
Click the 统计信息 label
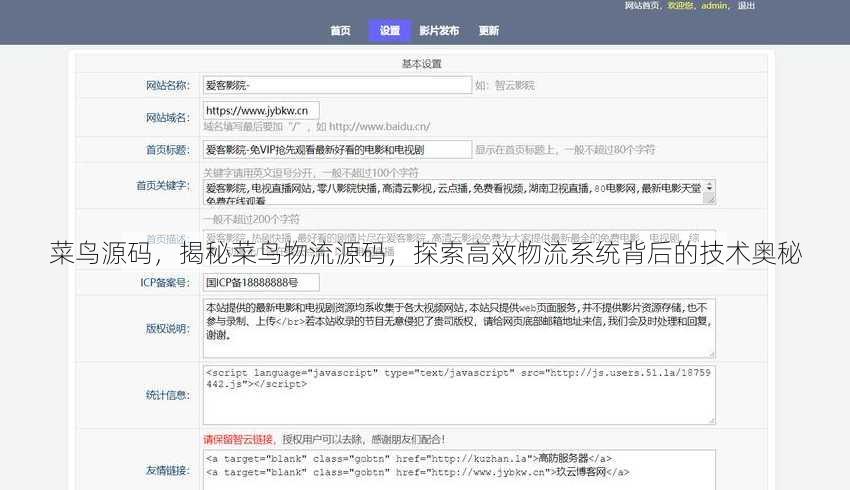tap(168, 395)
